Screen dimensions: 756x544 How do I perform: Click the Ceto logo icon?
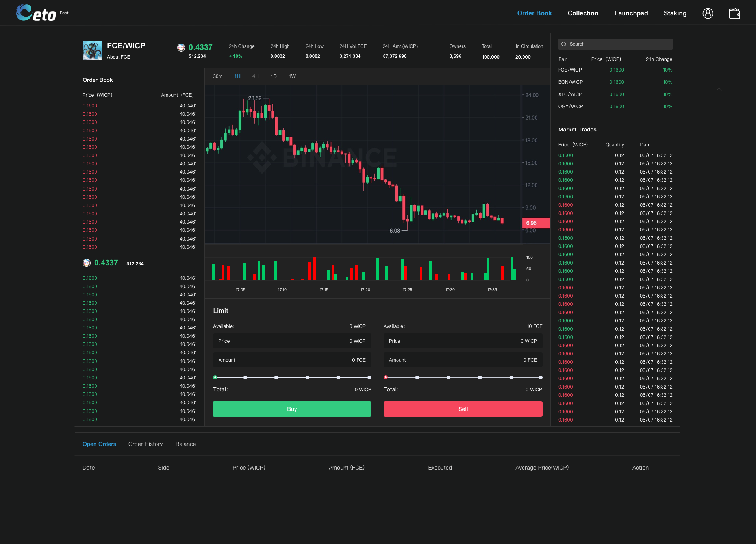(24, 13)
